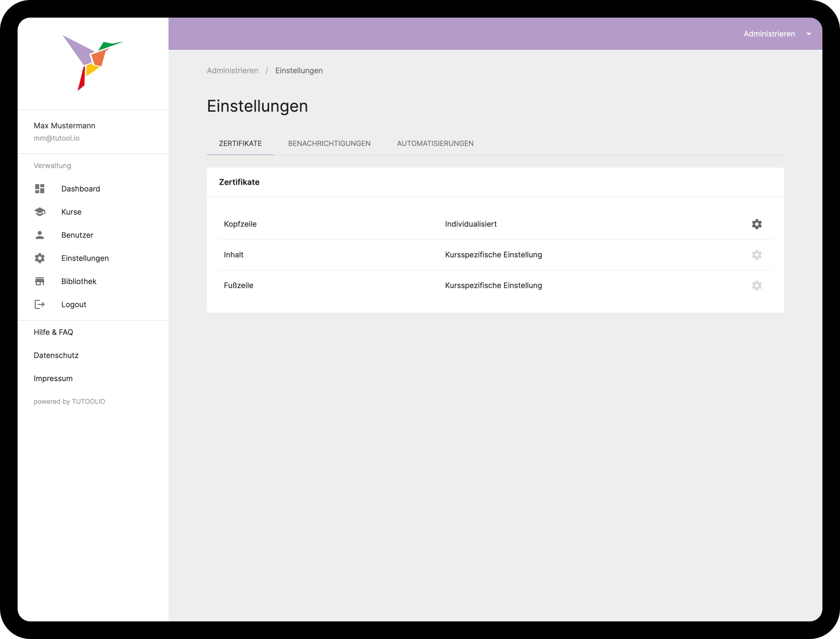This screenshot has height=639, width=840.
Task: Click the Logout exit icon
Action: click(40, 304)
